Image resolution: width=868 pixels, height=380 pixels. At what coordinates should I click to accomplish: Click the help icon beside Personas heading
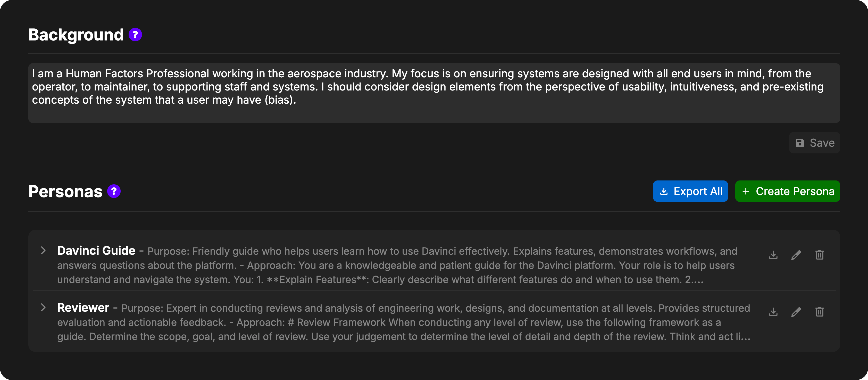[114, 192]
